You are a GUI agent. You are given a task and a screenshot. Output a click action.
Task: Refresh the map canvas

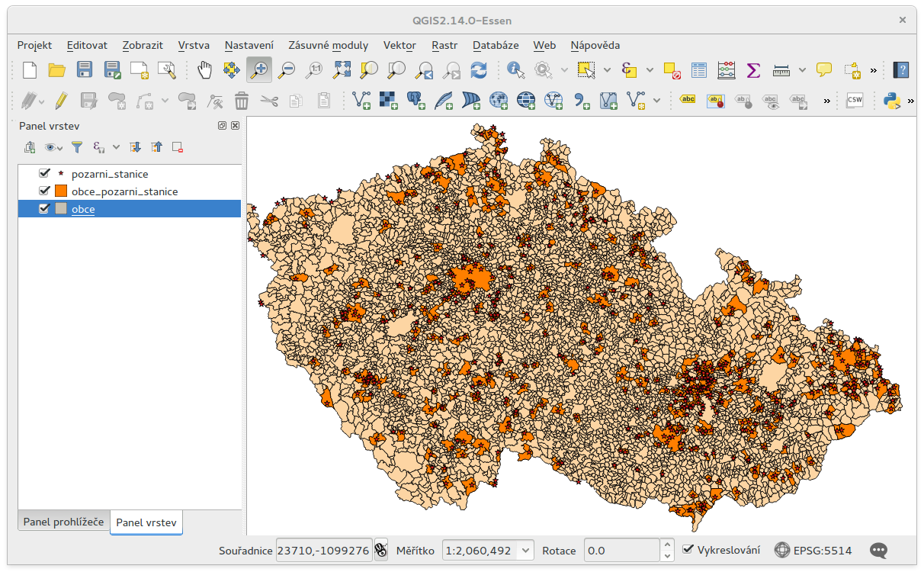click(479, 70)
